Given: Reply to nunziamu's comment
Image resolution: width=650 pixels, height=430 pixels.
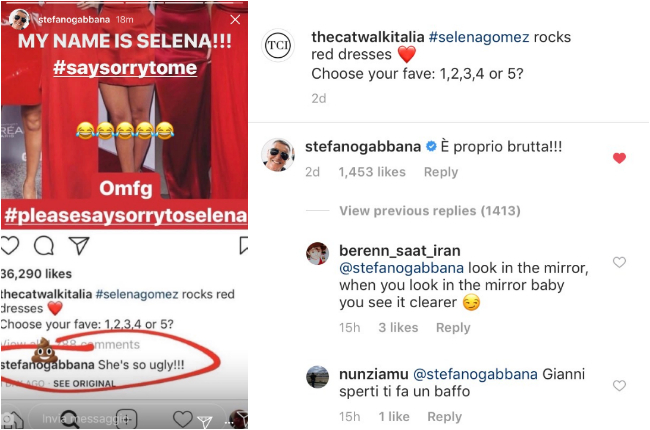Looking at the screenshot, I should pyautogui.click(x=444, y=417).
